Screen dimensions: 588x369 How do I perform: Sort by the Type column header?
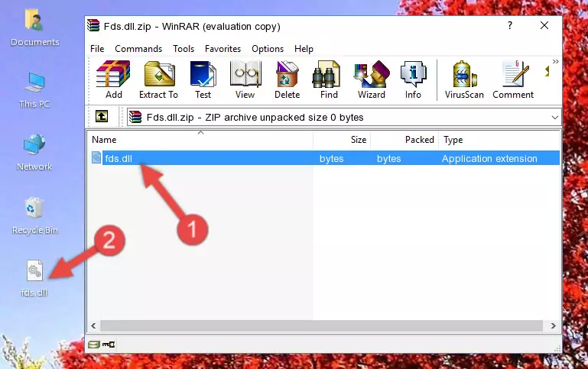pos(499,140)
